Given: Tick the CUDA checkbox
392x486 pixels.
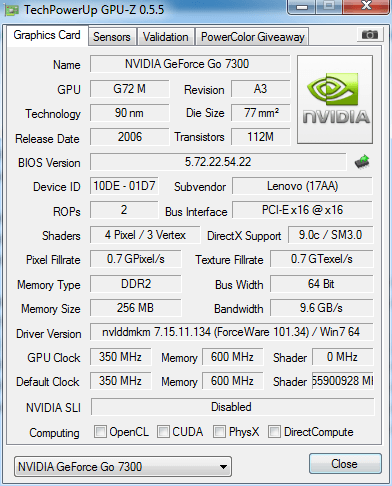Looking at the screenshot, I should [x=163, y=431].
